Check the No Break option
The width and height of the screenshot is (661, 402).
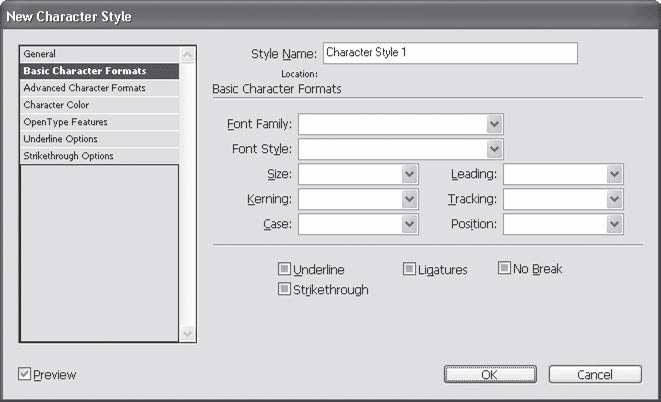pos(505,268)
